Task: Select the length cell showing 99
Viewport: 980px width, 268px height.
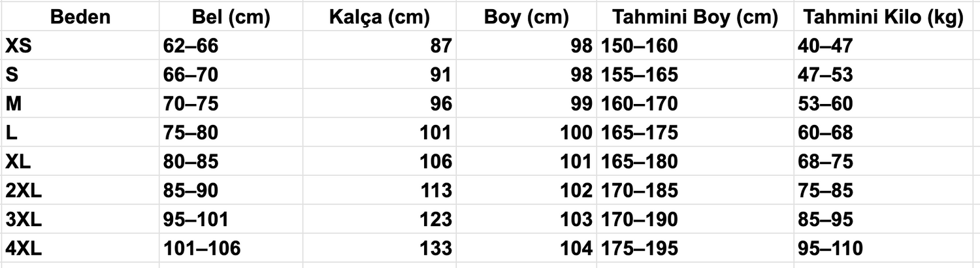Action: click(527, 103)
